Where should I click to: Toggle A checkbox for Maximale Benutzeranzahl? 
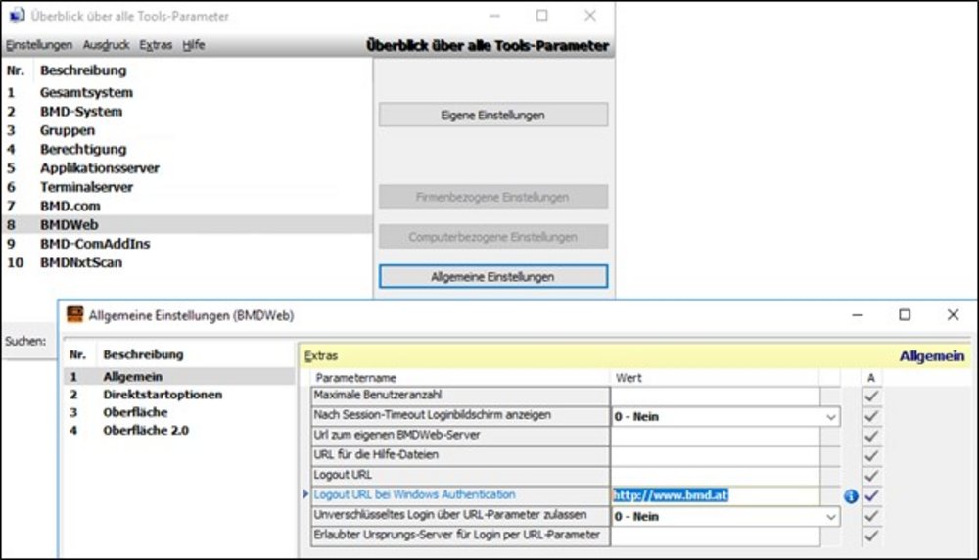tap(871, 396)
